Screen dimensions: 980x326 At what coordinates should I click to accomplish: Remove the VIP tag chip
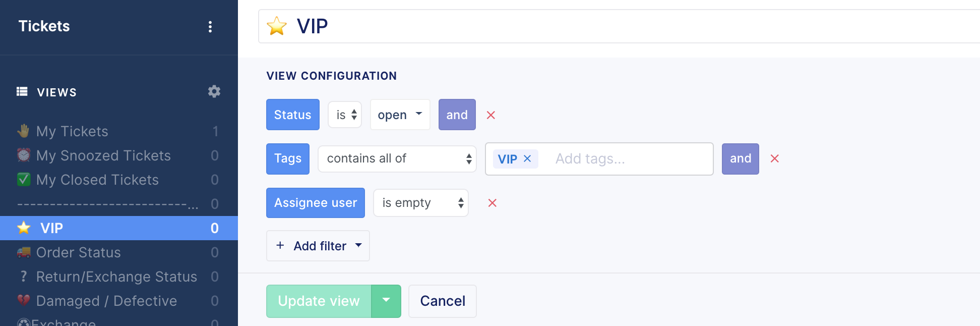click(x=527, y=158)
